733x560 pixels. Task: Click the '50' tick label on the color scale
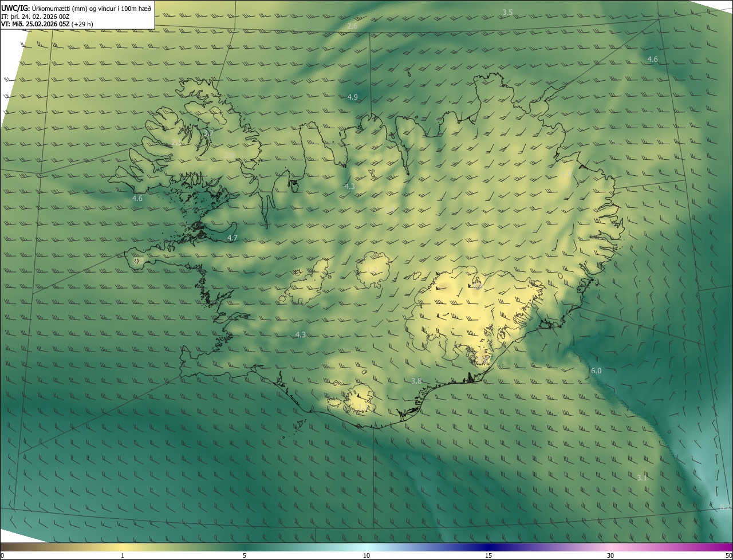coord(728,555)
